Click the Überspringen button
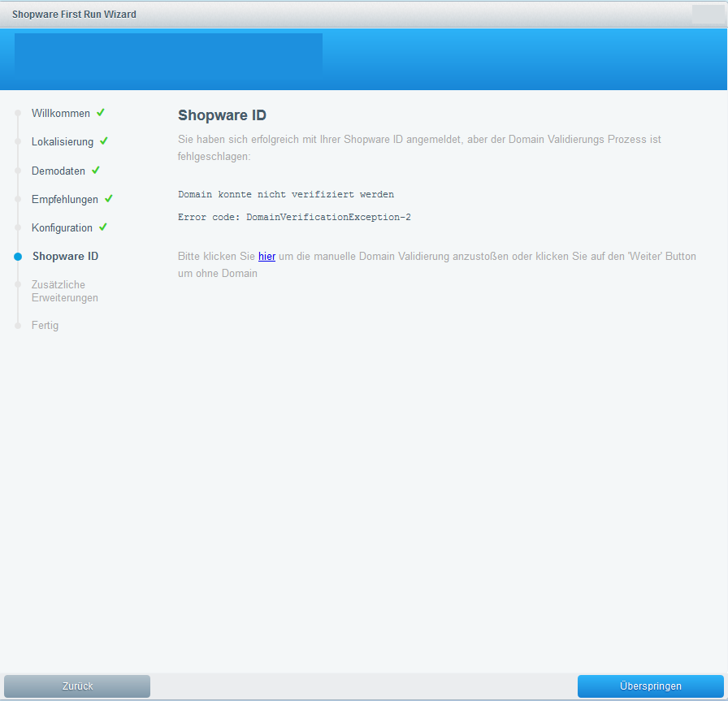The height and width of the screenshot is (701, 728). pyautogui.click(x=651, y=686)
